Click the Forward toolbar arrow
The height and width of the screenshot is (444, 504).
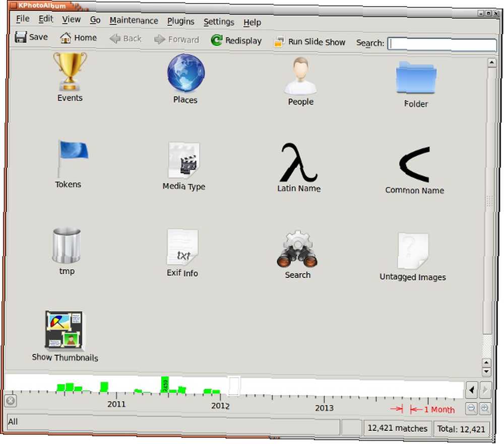176,39
